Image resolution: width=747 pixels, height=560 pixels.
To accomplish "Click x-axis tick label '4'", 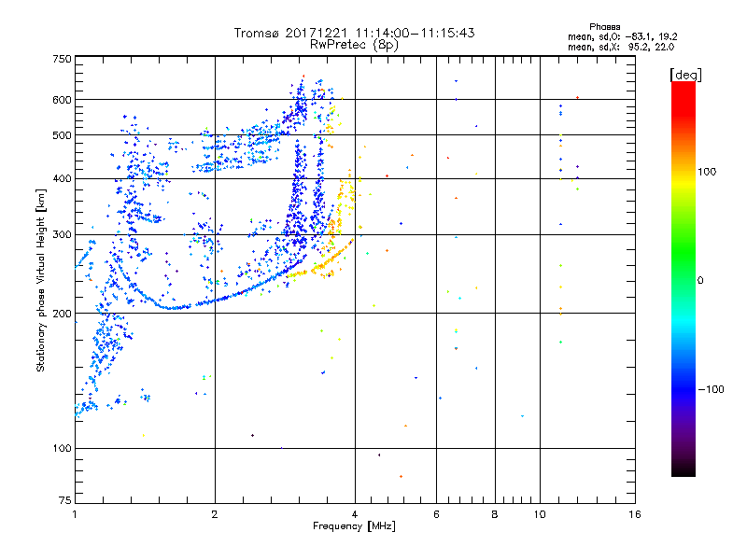I will point(355,514).
